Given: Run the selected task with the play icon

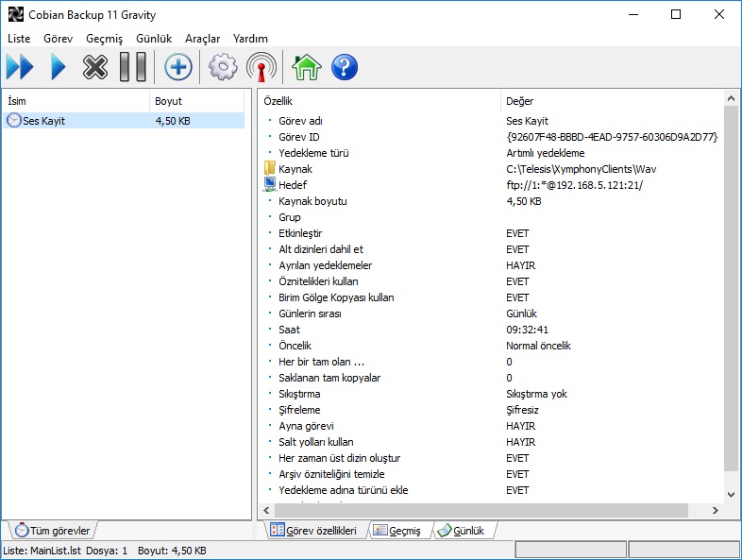Looking at the screenshot, I should pos(59,67).
